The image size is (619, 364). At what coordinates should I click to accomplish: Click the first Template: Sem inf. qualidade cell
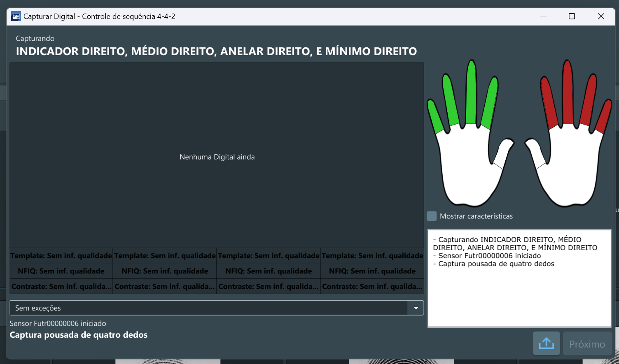click(x=61, y=256)
